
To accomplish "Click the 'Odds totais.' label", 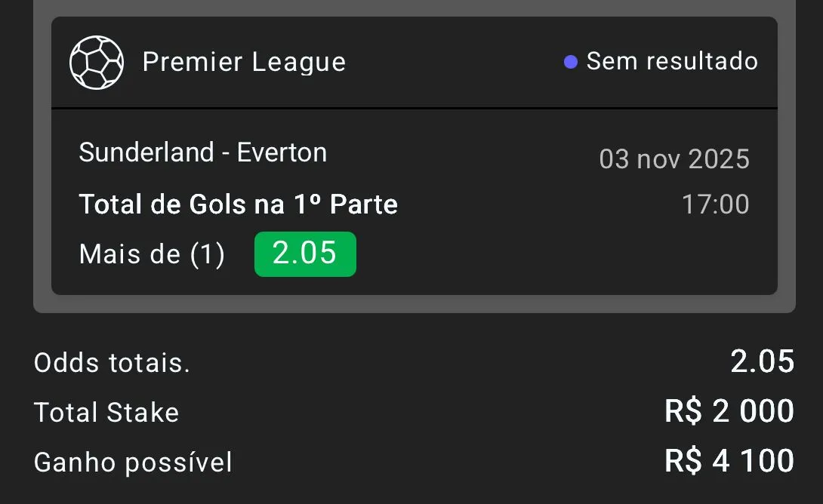I will tap(112, 364).
